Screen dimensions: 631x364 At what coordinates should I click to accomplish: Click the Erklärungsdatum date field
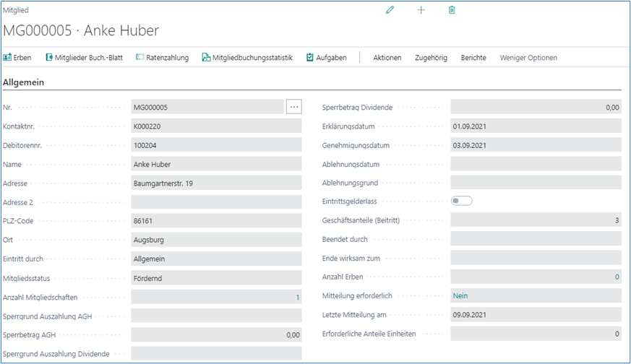click(x=535, y=126)
